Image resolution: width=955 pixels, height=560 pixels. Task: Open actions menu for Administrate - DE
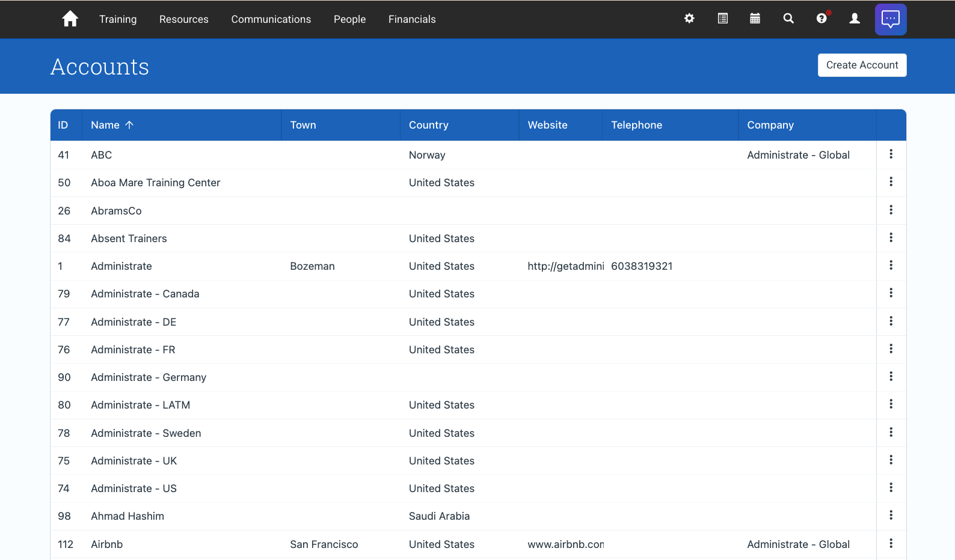pos(891,321)
